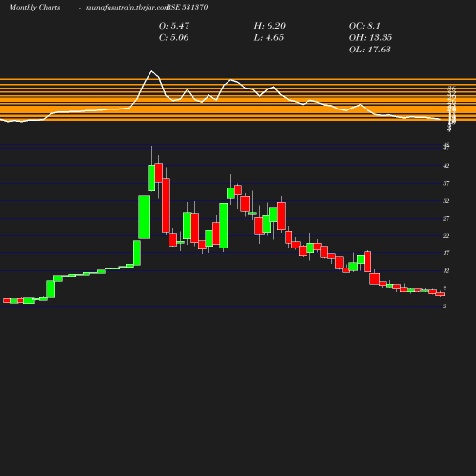The width and height of the screenshot is (476, 476).
Task: Select the close value "C: 5.06"
Action: 174,38
